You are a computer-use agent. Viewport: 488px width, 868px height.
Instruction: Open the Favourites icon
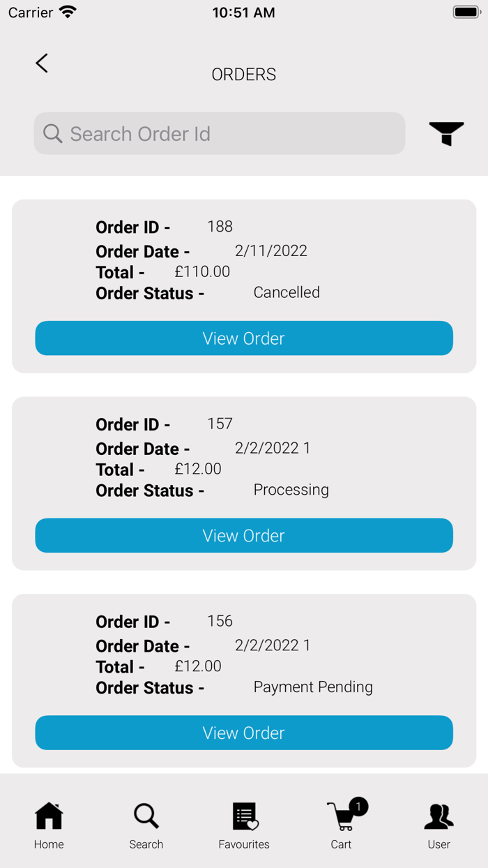(x=243, y=815)
